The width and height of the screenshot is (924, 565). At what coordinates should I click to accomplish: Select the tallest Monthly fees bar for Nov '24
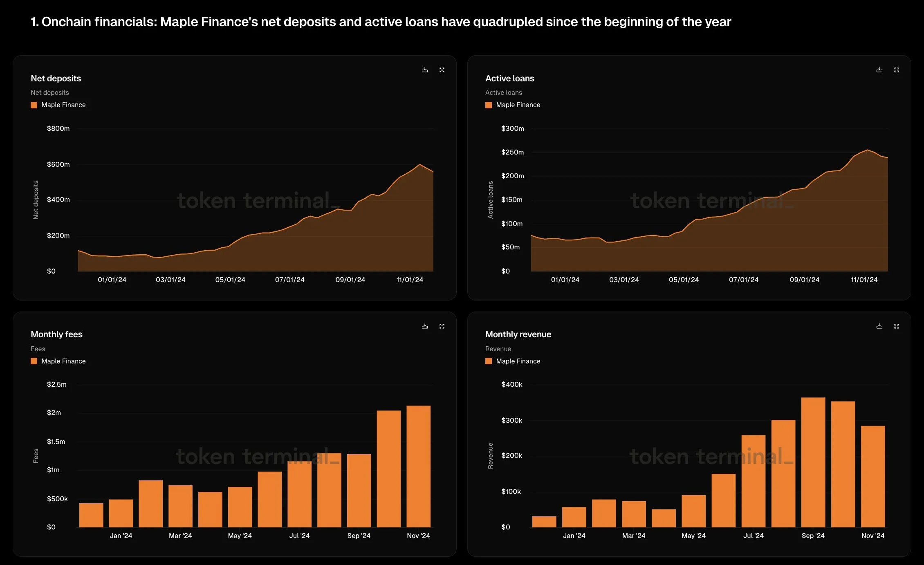pos(418,466)
